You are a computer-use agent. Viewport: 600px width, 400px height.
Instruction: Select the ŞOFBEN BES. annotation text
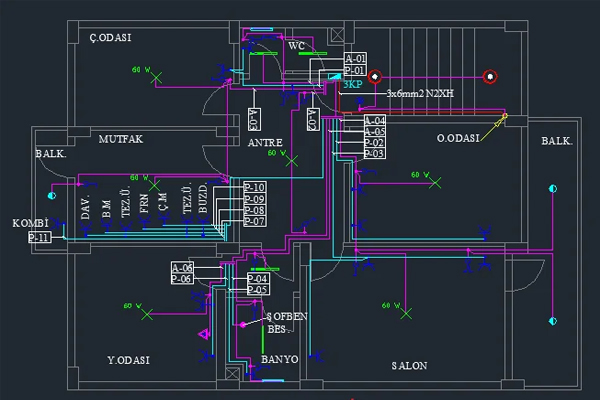point(287,323)
